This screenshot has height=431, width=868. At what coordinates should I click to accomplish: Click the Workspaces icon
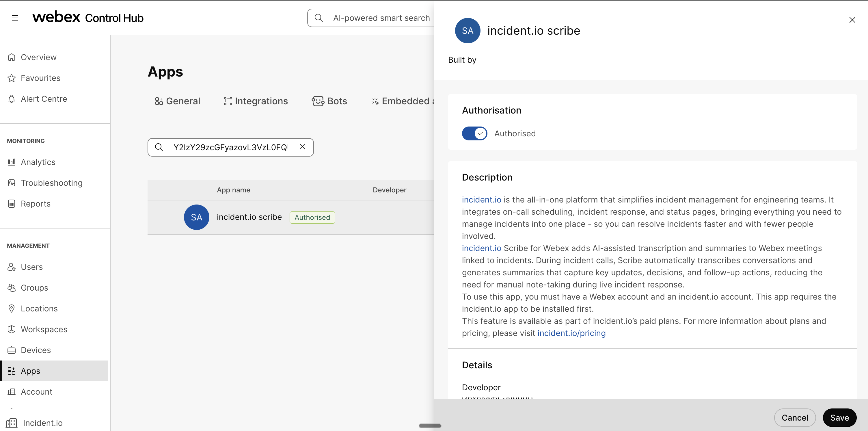(12, 329)
